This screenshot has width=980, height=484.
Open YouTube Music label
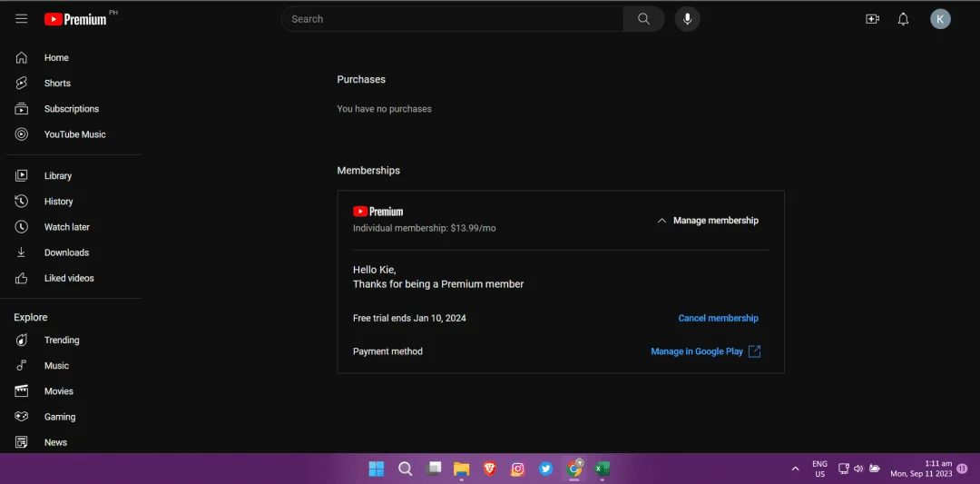point(75,134)
